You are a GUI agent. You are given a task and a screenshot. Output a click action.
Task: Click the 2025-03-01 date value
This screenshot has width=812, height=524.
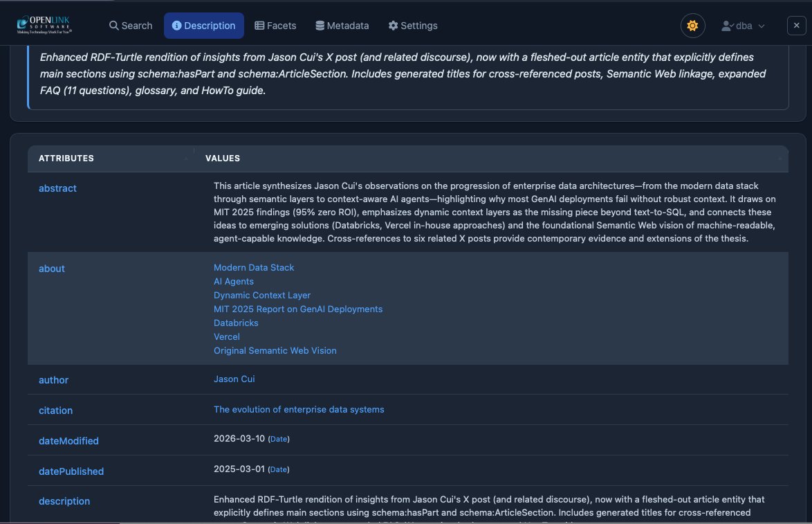(239, 469)
